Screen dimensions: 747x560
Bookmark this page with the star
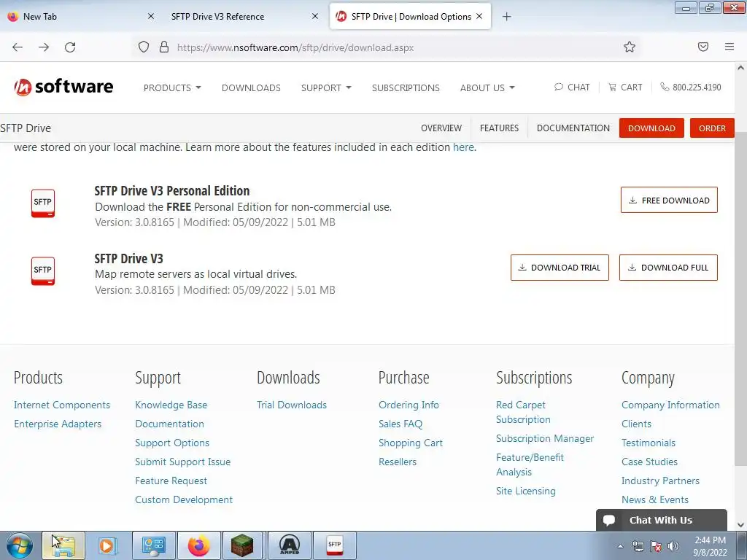pyautogui.click(x=630, y=47)
